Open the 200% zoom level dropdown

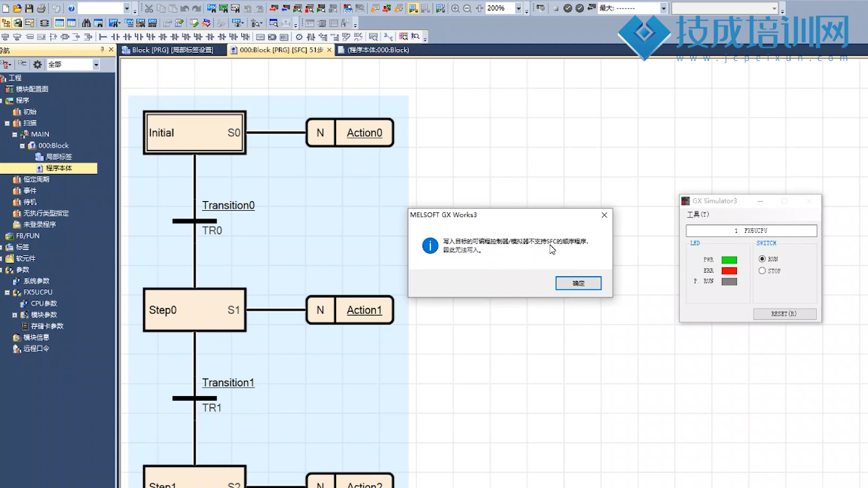[x=518, y=8]
